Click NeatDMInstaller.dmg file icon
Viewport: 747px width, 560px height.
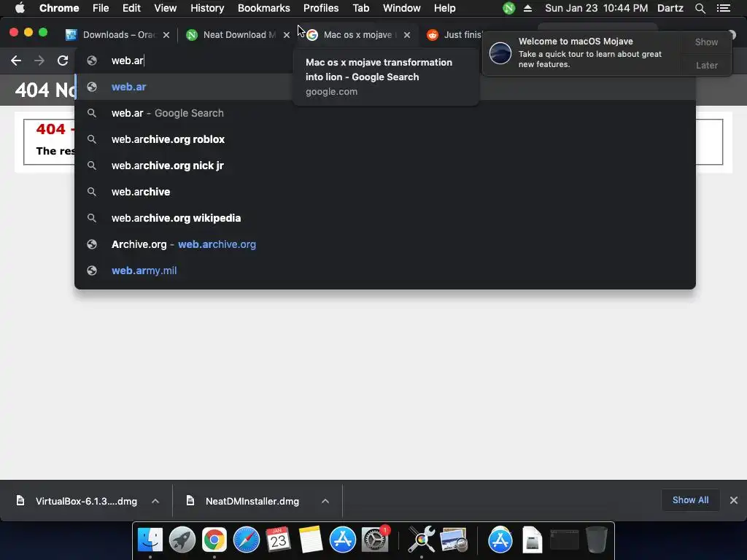coord(190,500)
